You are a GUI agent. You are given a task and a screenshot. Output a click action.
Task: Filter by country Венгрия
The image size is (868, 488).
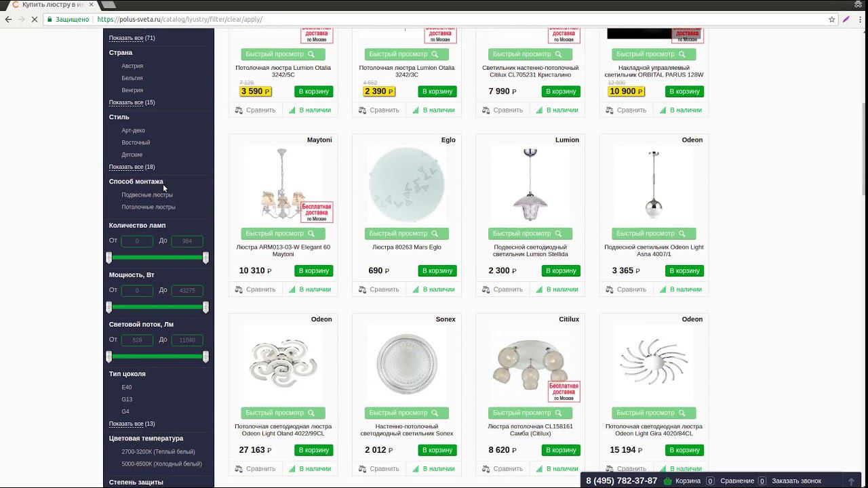[x=132, y=90]
